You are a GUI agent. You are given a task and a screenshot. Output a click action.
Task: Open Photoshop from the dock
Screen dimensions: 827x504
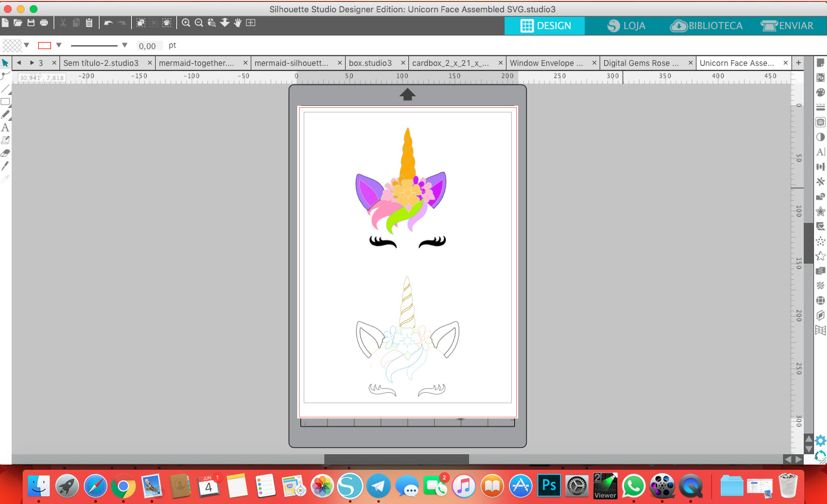point(549,485)
